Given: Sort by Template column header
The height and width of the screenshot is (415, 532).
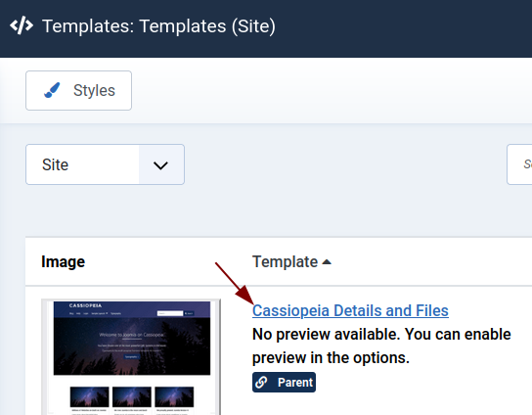Looking at the screenshot, I should (x=291, y=262).
